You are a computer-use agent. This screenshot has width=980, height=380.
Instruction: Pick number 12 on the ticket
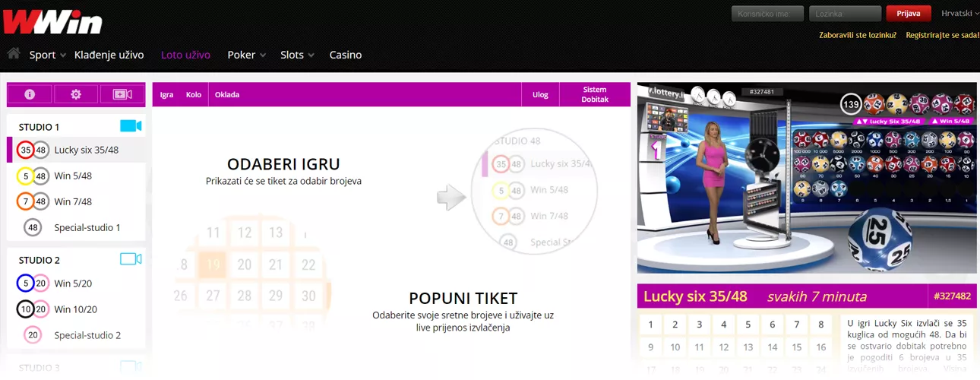[x=723, y=347]
